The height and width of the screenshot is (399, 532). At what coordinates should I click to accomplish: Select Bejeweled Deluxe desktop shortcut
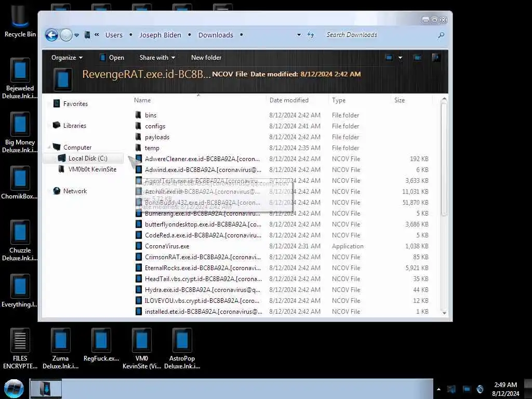[x=20, y=79]
